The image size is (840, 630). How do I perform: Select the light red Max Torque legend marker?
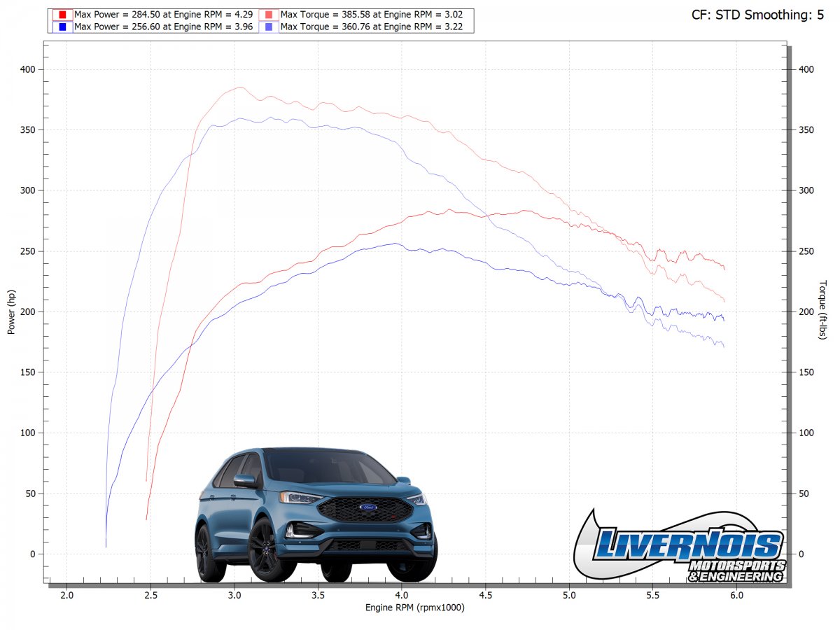tap(269, 15)
